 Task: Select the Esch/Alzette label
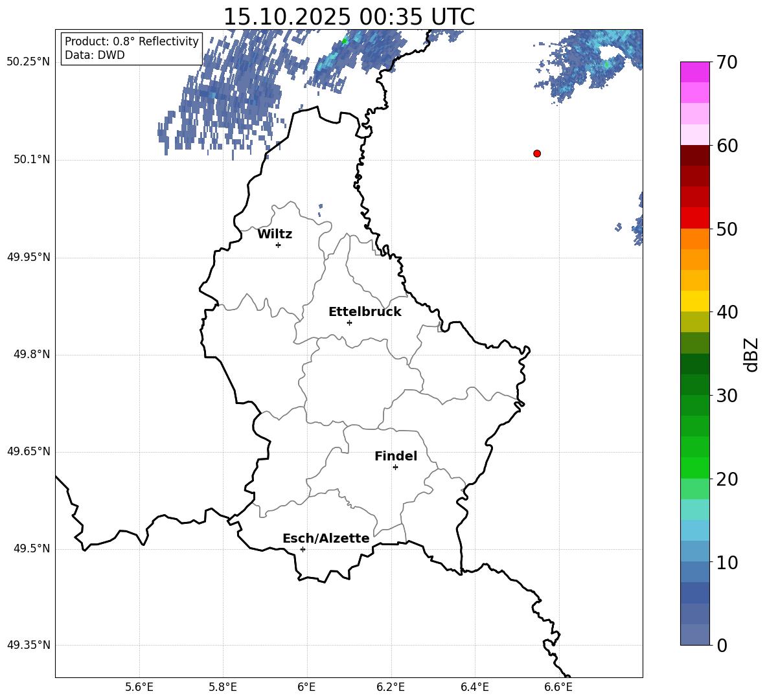[326, 538]
